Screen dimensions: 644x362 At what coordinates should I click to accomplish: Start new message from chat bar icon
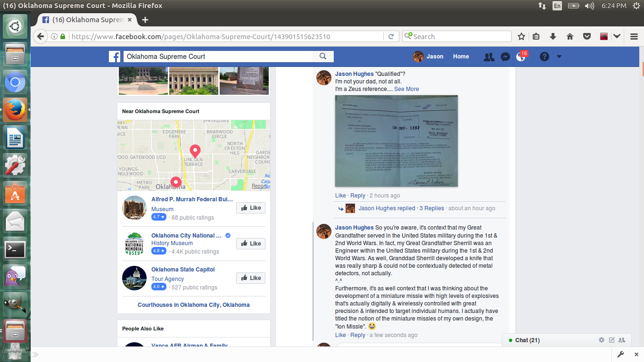(x=612, y=340)
